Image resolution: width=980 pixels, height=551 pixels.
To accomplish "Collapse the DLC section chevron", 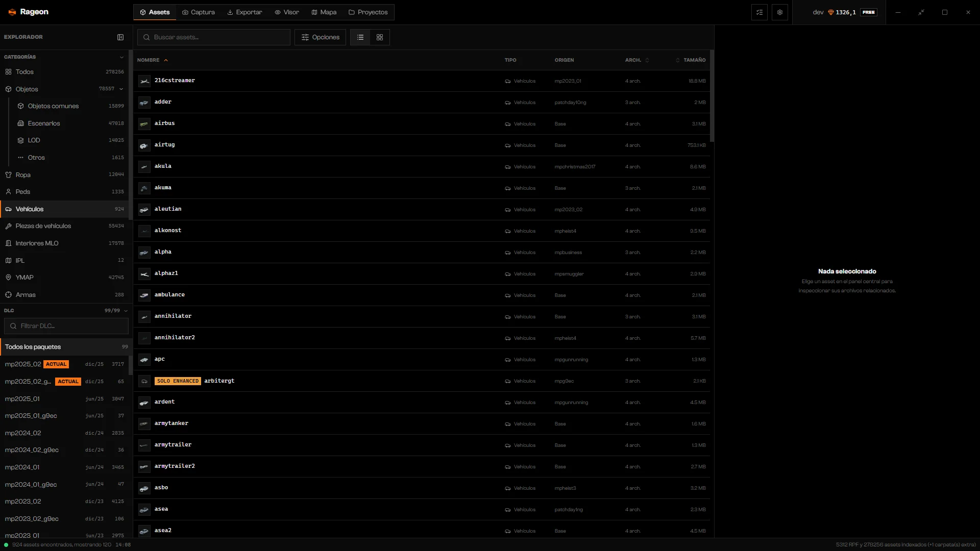I will 126,311.
